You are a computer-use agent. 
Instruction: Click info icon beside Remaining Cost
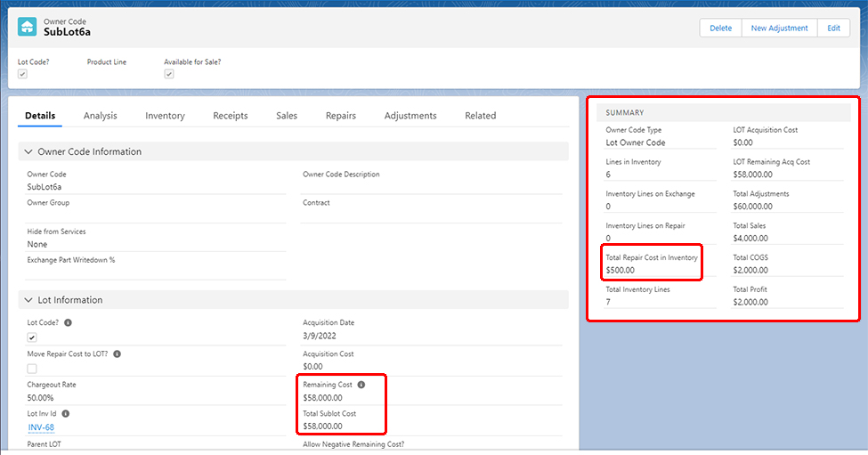pos(361,385)
